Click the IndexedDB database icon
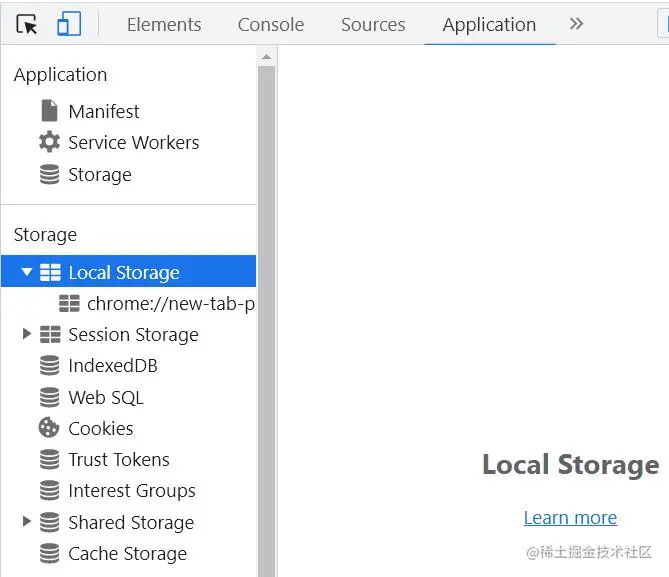Image resolution: width=669 pixels, height=577 pixels. (49, 366)
